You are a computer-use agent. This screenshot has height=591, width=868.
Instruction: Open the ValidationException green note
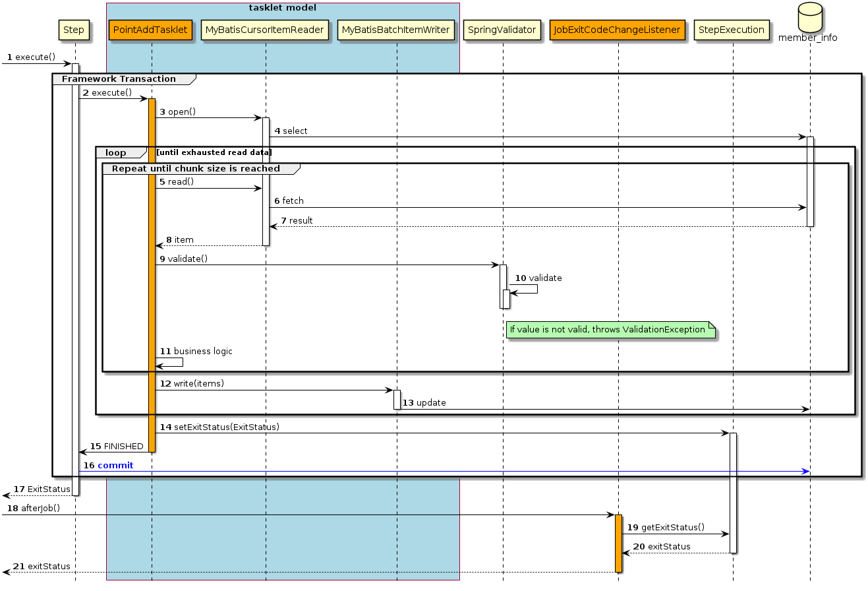tap(610, 330)
